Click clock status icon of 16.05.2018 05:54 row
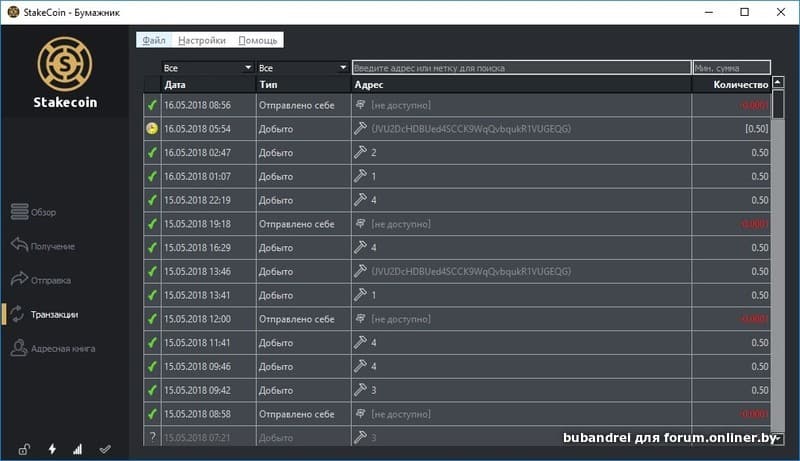Screen dimensions: 800x461 (x=152, y=129)
